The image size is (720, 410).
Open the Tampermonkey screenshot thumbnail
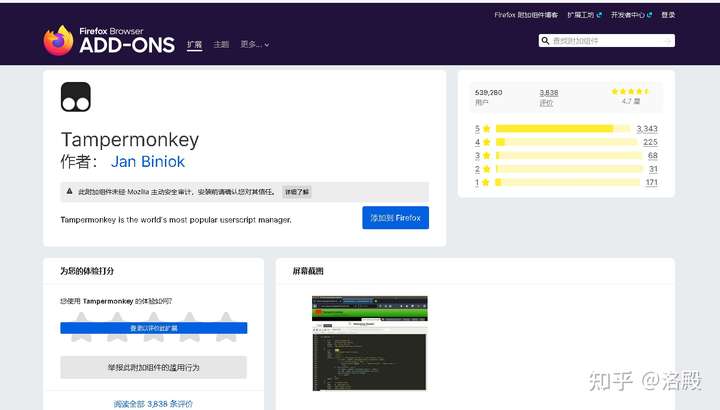(x=370, y=343)
